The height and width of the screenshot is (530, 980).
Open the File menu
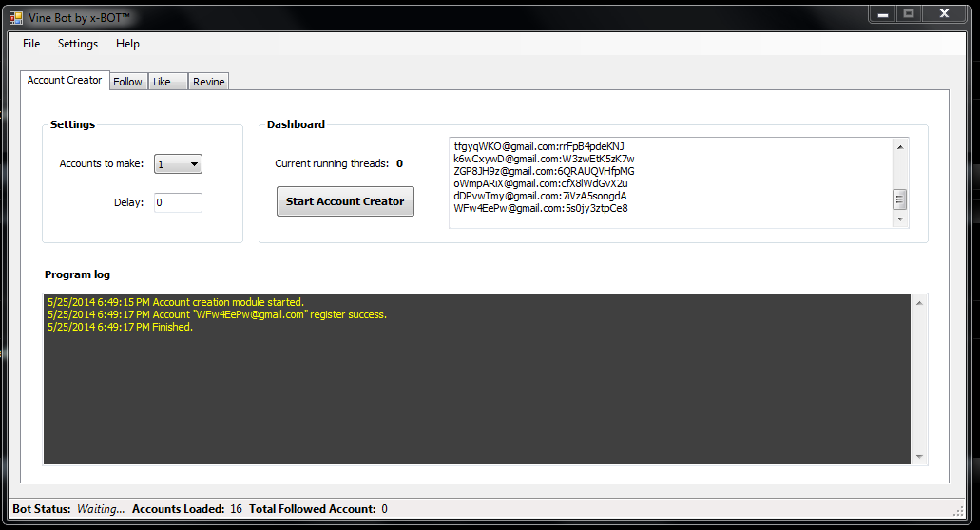[x=31, y=44]
